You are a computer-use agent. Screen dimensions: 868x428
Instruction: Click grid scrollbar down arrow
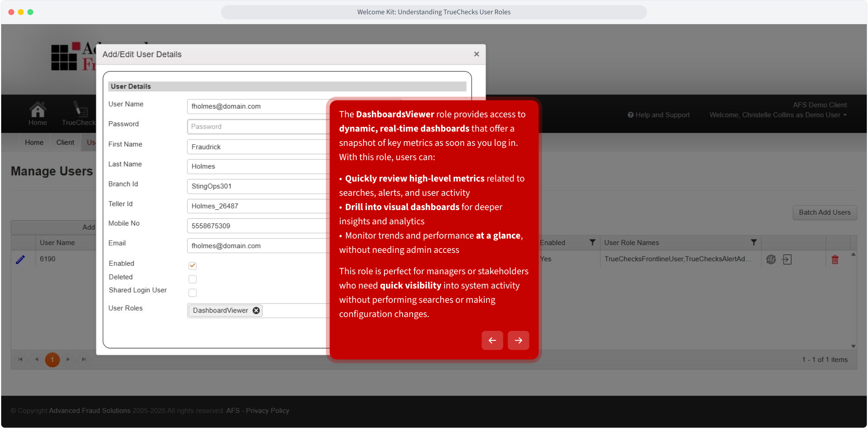coord(853,346)
